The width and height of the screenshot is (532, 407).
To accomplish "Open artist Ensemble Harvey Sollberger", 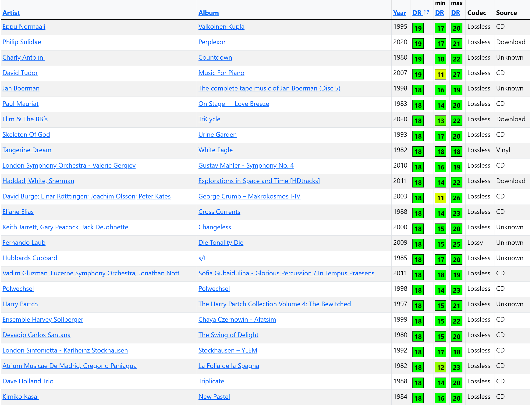I will 43,320.
